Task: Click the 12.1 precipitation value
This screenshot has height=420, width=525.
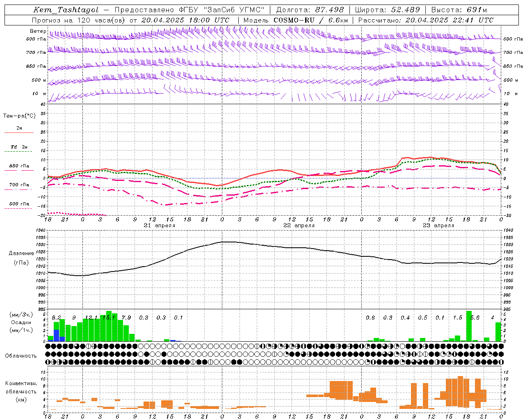Action: [x=91, y=318]
